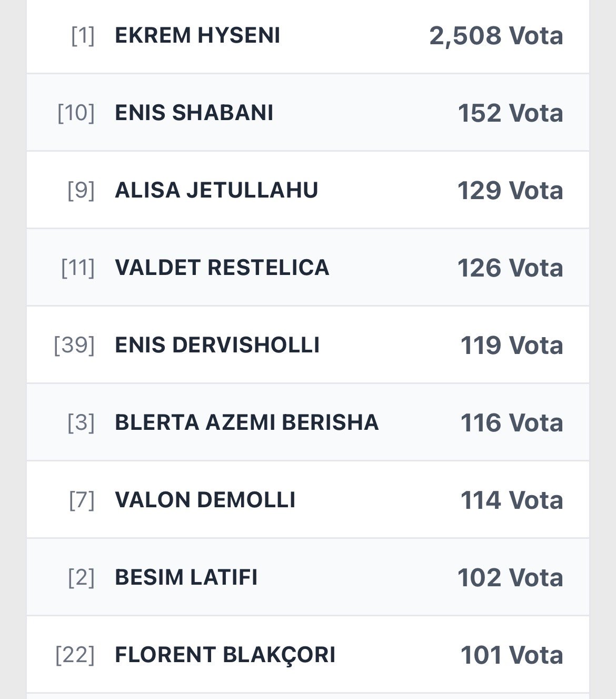Click the Enis Dervisholli name

[217, 345]
